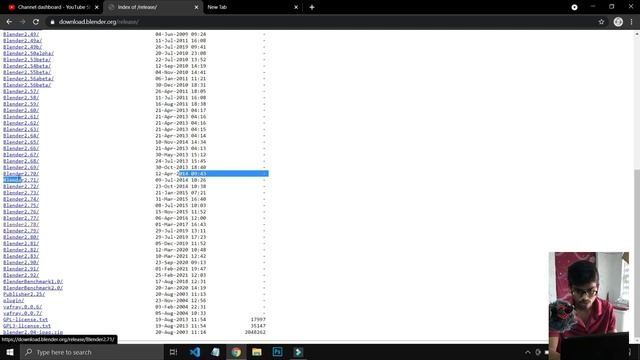The height and width of the screenshot is (360, 640).
Task: Open the Blender2.75/ folder link
Action: [x=21, y=205]
